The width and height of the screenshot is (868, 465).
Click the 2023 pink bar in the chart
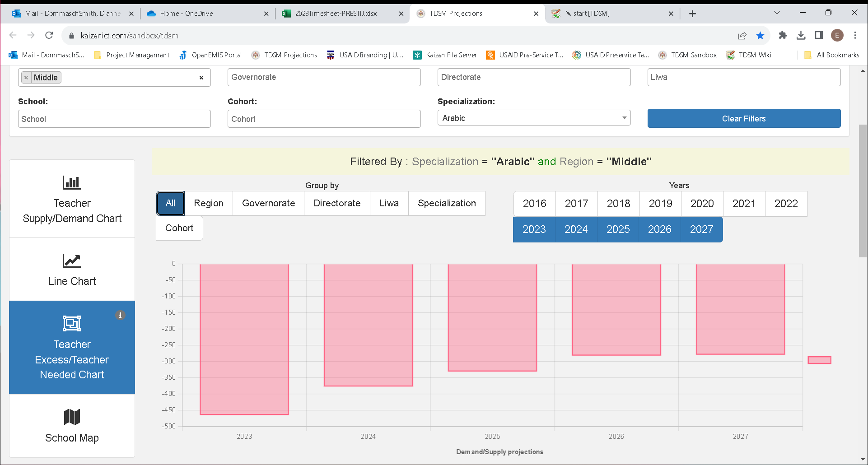[x=244, y=339]
